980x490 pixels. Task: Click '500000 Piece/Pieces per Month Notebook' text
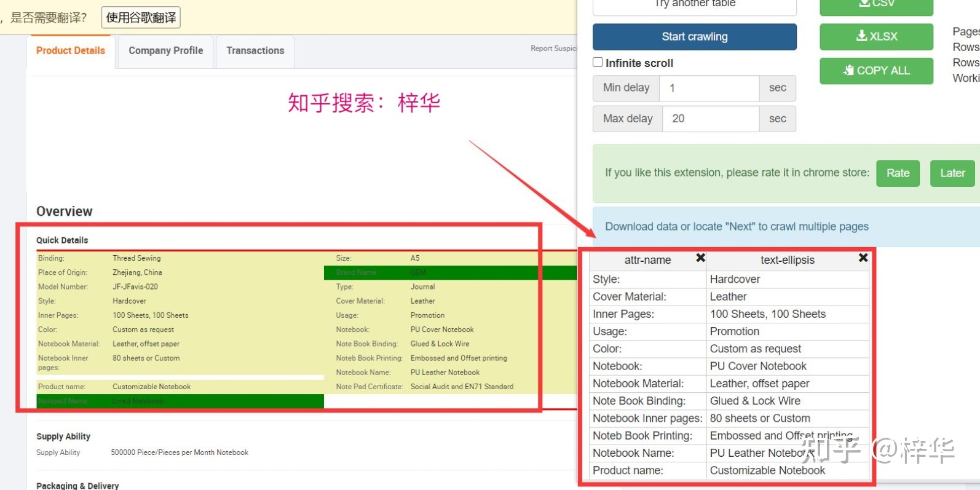(180, 452)
